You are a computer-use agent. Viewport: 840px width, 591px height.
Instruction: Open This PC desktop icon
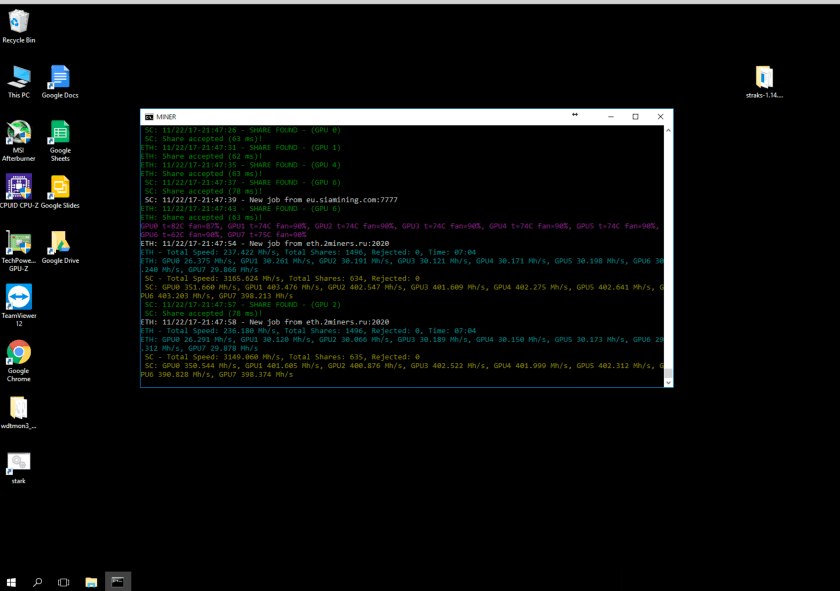pos(18,77)
